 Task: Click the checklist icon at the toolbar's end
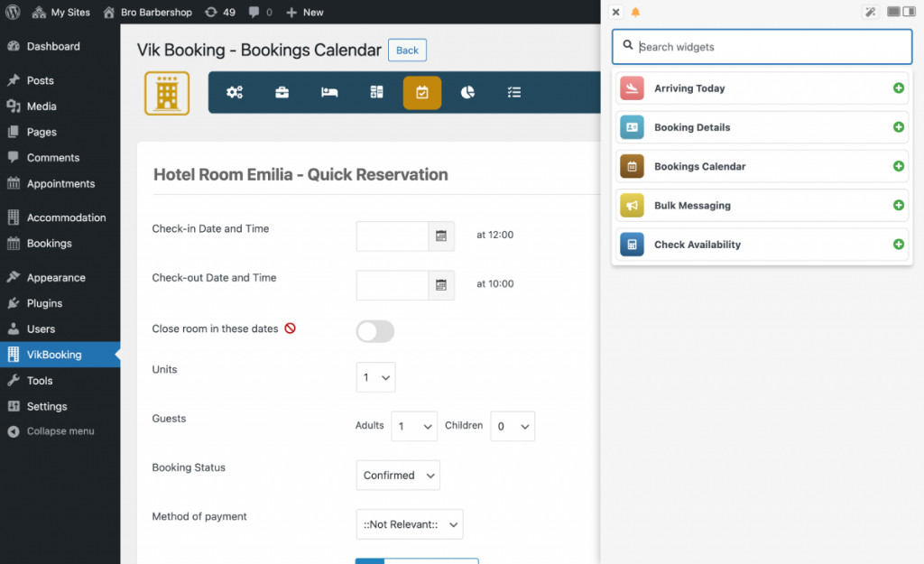(514, 92)
